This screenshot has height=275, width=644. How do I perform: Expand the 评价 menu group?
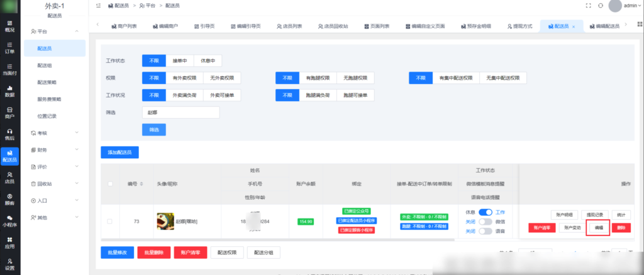55,167
